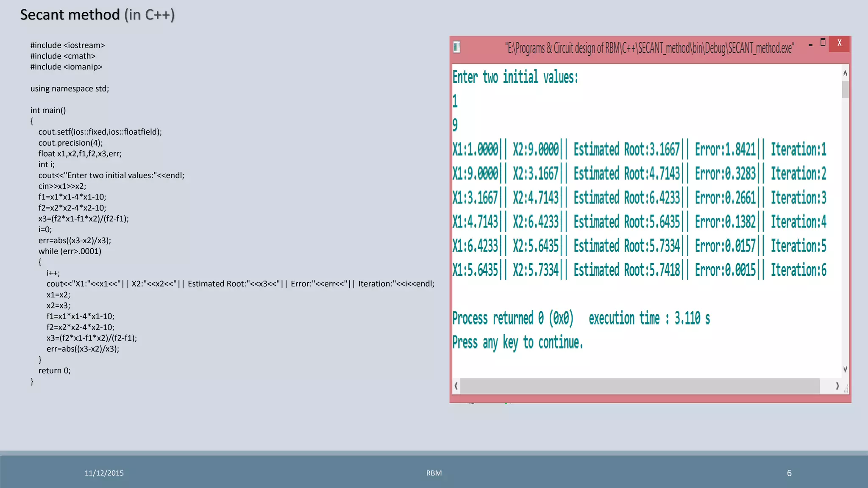Click the console output row for Iteration:6
This screenshot has width=868, height=488.
[x=639, y=270]
